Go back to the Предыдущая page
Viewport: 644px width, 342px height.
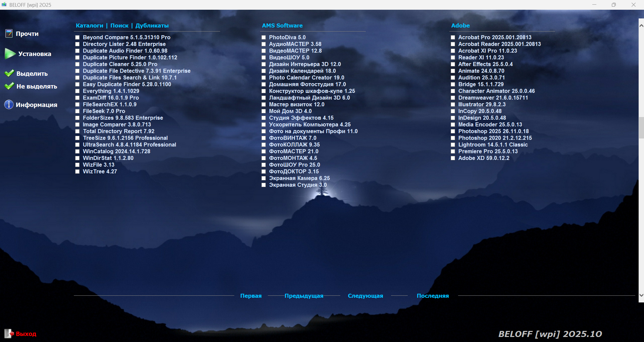(x=304, y=296)
